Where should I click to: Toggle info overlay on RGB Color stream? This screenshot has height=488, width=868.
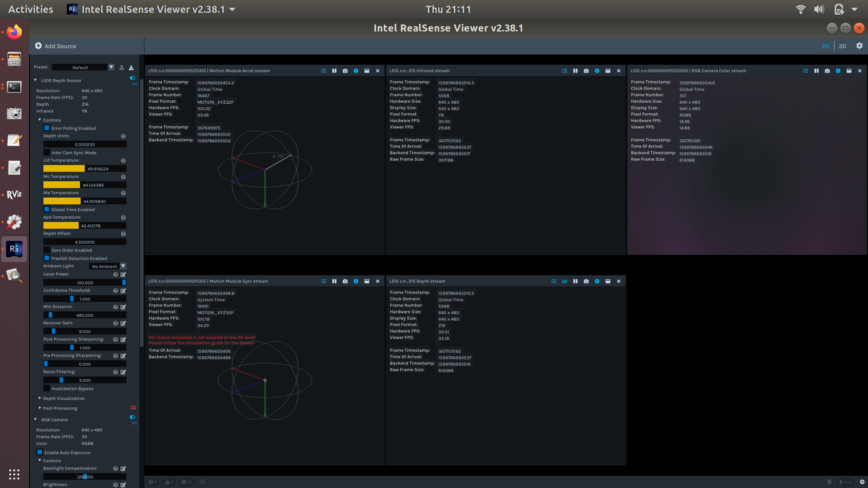coord(838,71)
